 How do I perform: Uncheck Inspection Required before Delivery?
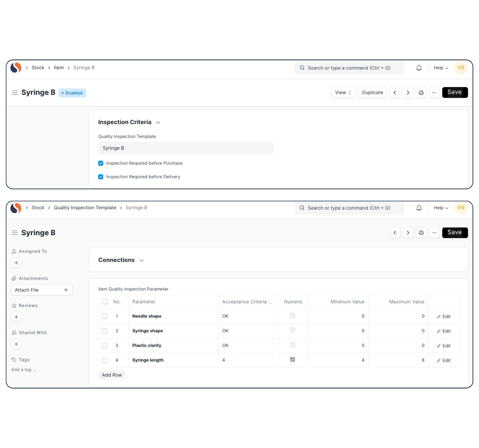(101, 177)
